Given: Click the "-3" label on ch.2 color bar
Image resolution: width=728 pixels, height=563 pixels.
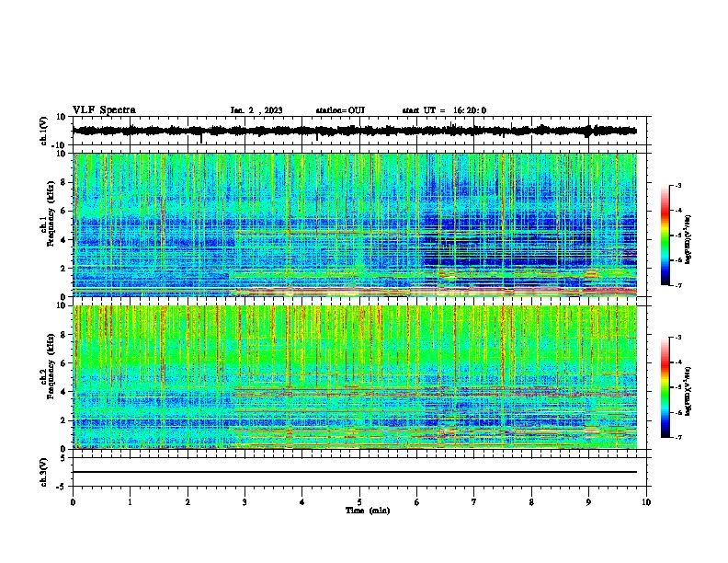Looking at the screenshot, I should [x=678, y=338].
